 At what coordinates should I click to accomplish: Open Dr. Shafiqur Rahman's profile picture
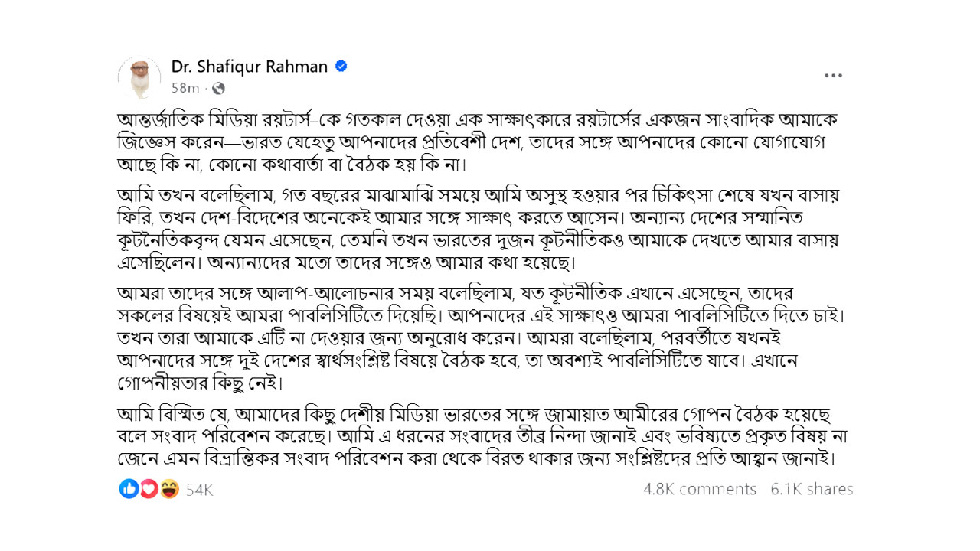(139, 77)
